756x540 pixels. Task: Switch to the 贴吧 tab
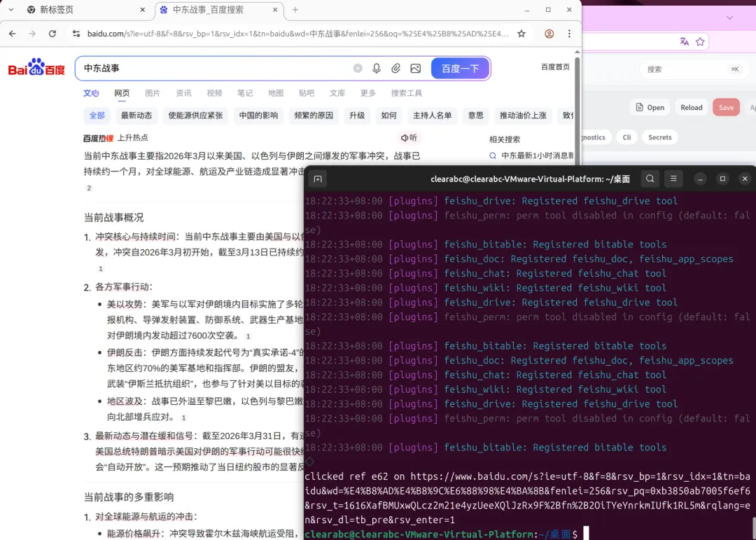[307, 93]
